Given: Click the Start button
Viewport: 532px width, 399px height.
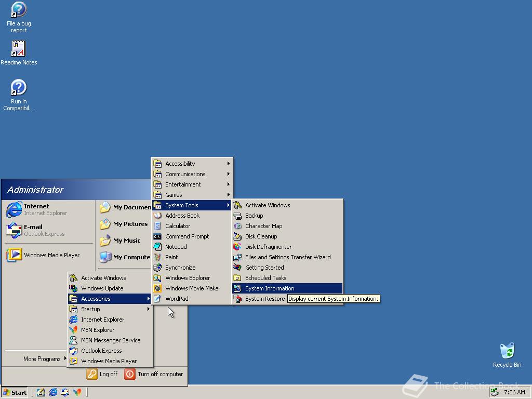Looking at the screenshot, I should click(15, 393).
